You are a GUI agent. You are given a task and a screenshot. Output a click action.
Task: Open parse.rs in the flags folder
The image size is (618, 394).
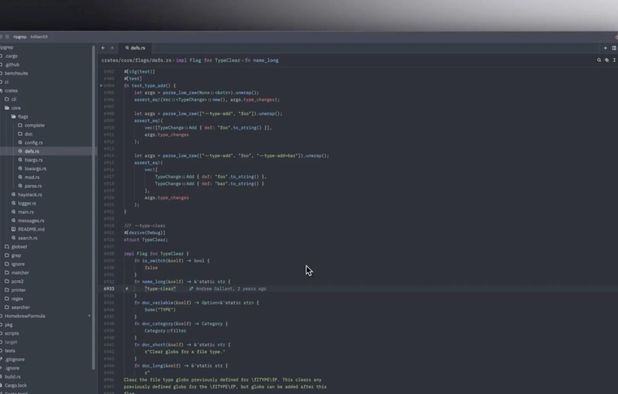(x=33, y=186)
